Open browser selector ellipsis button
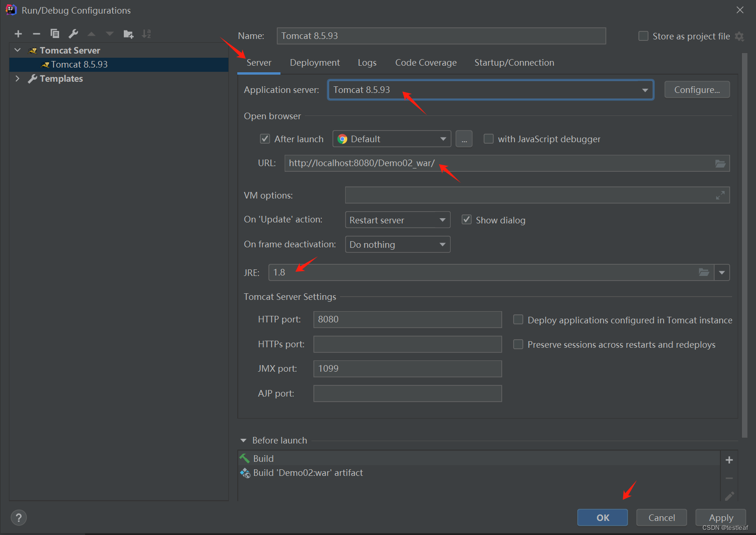 click(x=464, y=139)
